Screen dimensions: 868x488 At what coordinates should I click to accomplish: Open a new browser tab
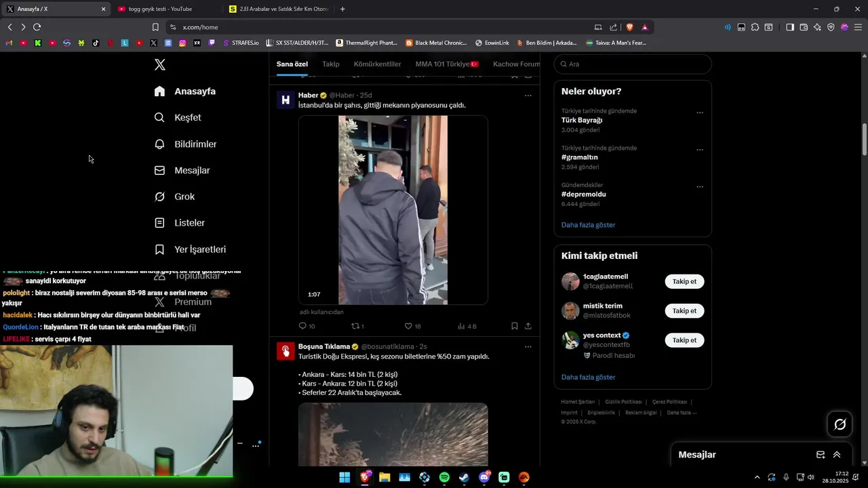pos(342,9)
